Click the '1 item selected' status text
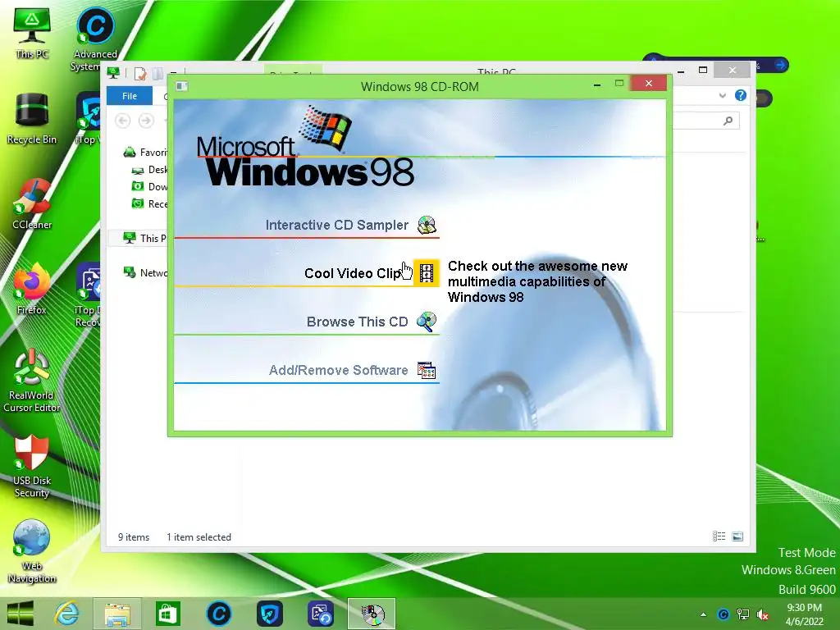This screenshot has height=630, width=840. click(199, 536)
